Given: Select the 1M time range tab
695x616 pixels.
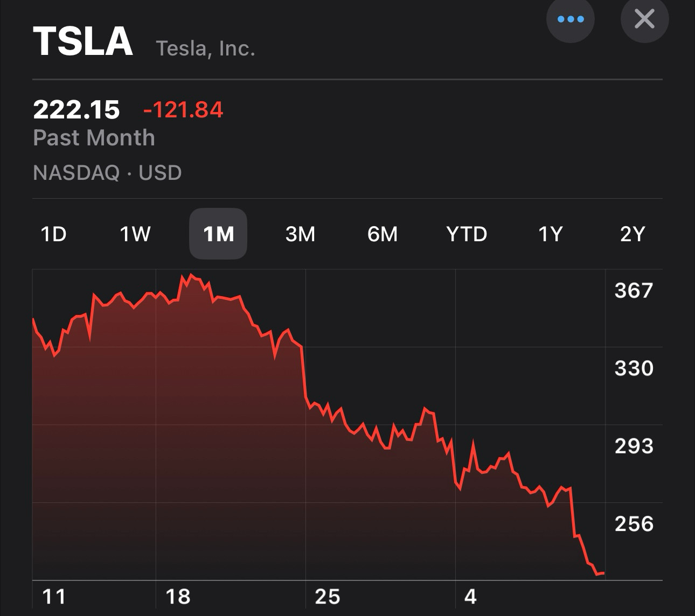Looking at the screenshot, I should click(218, 234).
